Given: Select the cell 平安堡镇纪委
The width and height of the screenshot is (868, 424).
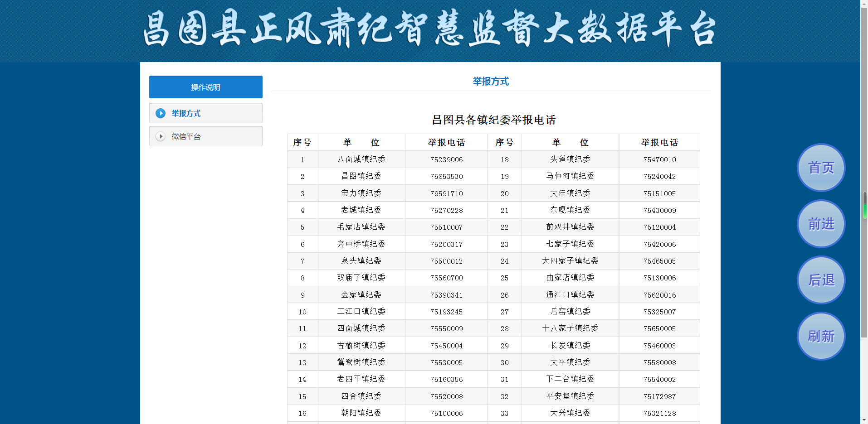Looking at the screenshot, I should (571, 396).
